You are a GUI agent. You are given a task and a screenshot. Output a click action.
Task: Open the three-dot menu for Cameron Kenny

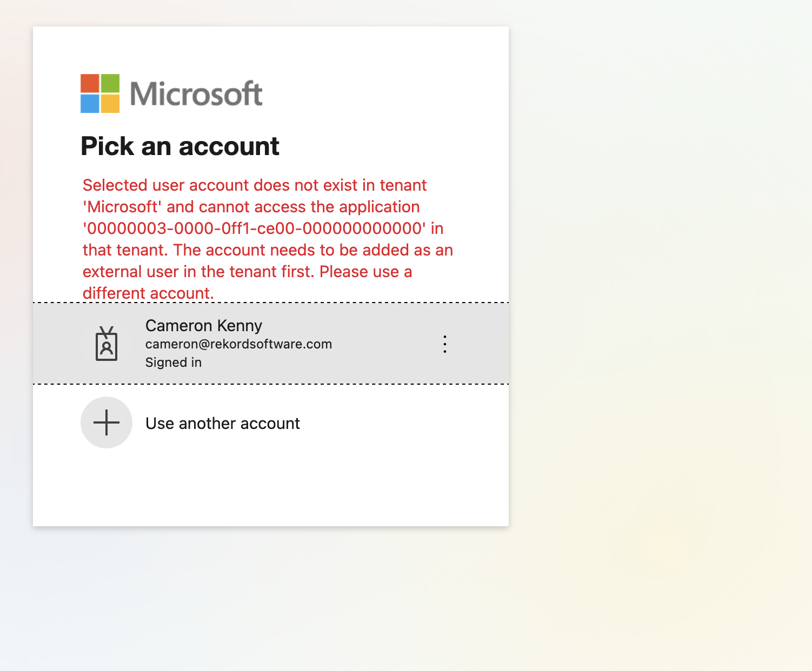(444, 344)
